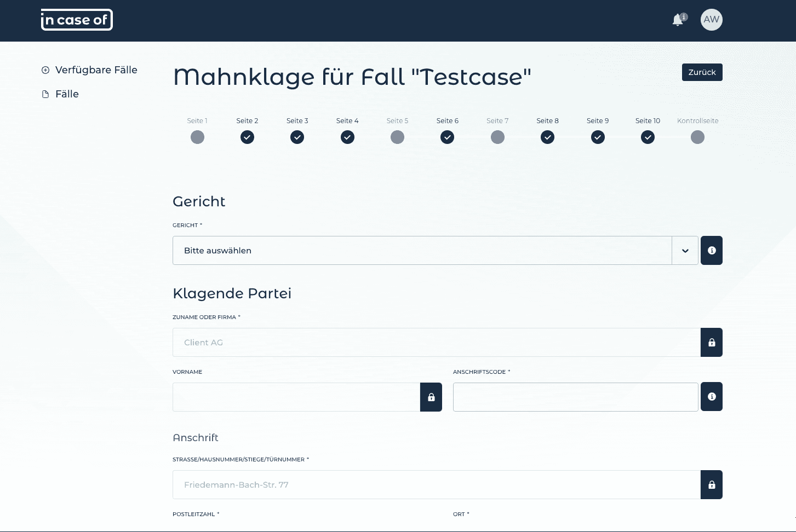Open Verfügbare Fälle in sidebar
Image resolution: width=796 pixels, height=532 pixels.
pos(96,70)
